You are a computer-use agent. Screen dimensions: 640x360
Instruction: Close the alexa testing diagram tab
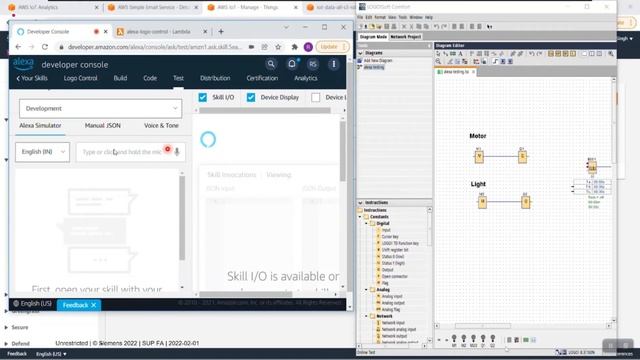click(473, 72)
